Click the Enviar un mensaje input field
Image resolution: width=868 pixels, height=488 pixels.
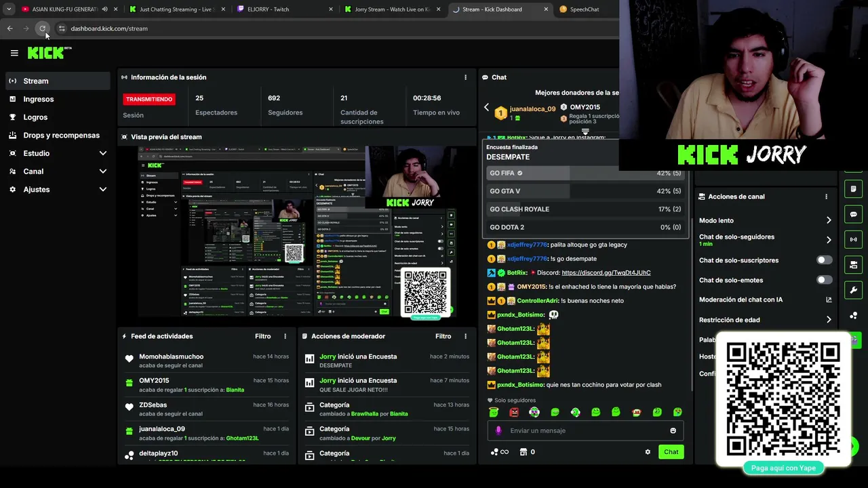[x=587, y=430]
